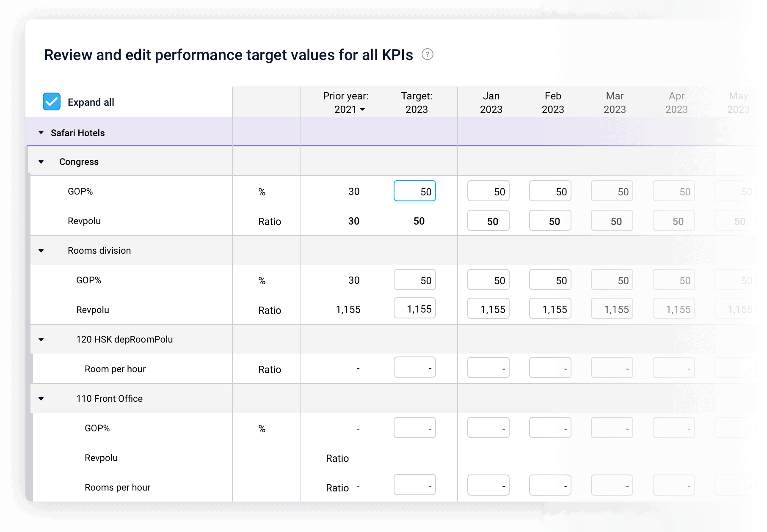Edit Congress GOP% 2023 target field
Image resolution: width=767 pixels, height=532 pixels.
click(414, 192)
